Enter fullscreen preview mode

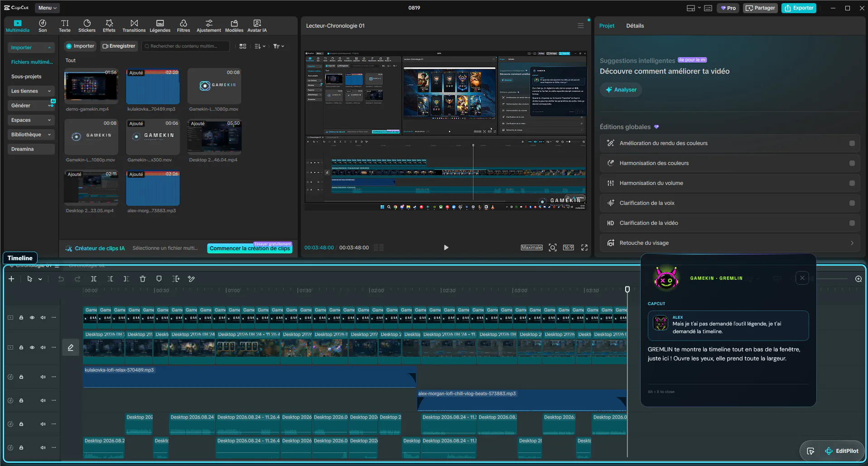tap(584, 248)
